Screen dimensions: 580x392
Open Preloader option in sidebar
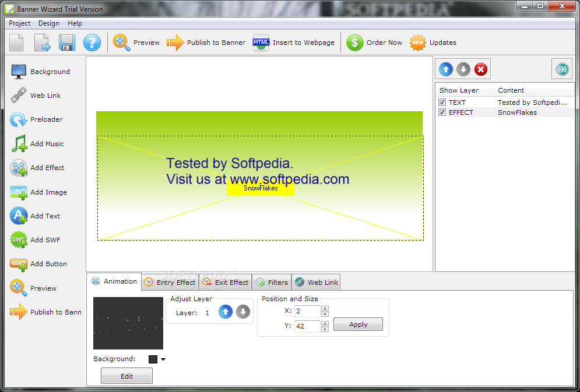tap(36, 119)
